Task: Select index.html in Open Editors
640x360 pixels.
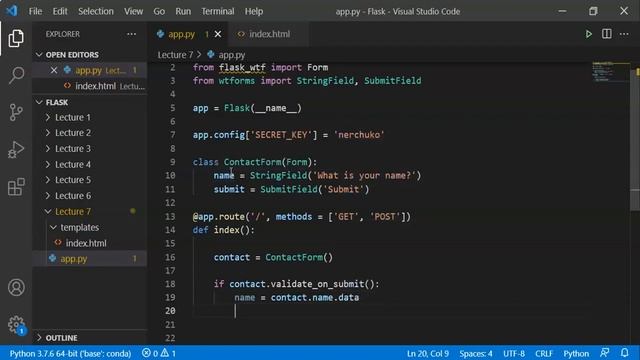Action: pyautogui.click(x=95, y=86)
